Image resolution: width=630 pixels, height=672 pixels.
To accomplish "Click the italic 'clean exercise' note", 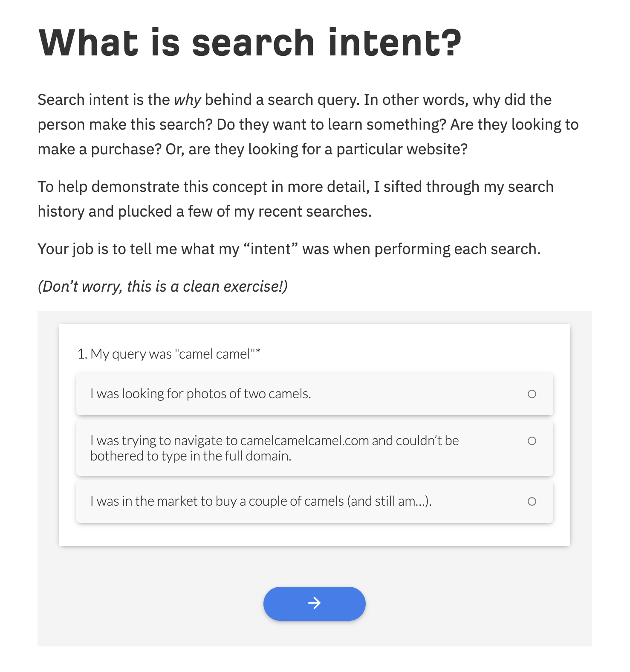I will [x=163, y=287].
